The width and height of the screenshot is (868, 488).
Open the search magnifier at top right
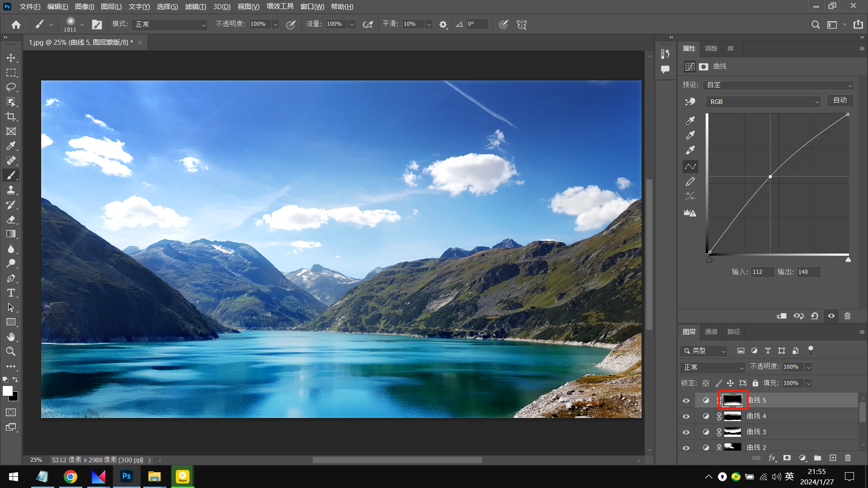tap(816, 24)
